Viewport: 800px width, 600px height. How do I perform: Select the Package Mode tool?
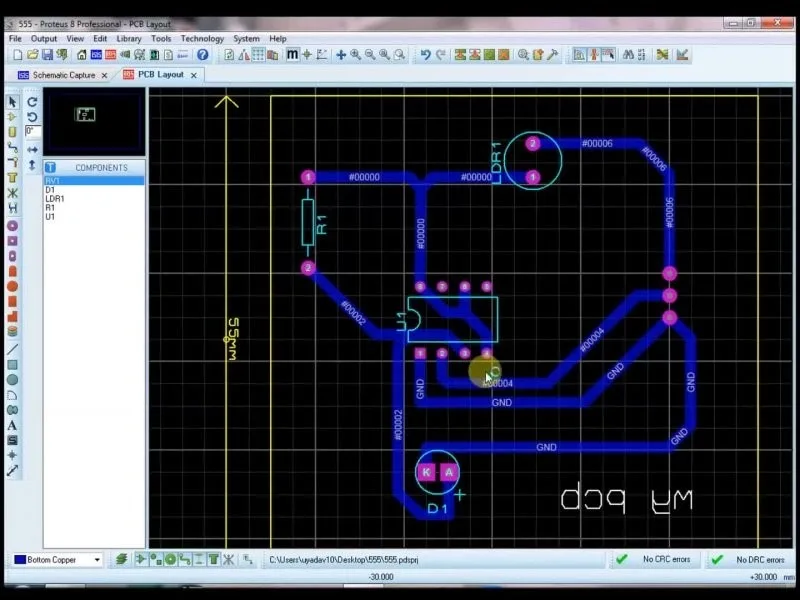(x=12, y=132)
